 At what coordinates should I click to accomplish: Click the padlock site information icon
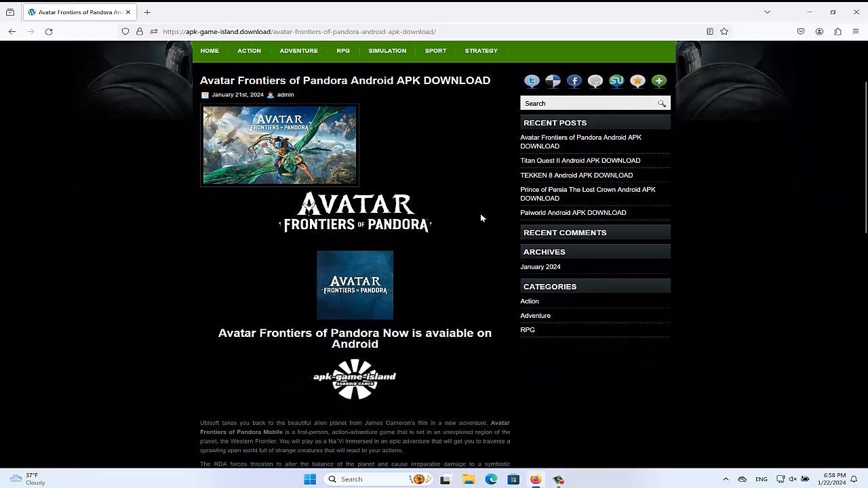coord(140,31)
